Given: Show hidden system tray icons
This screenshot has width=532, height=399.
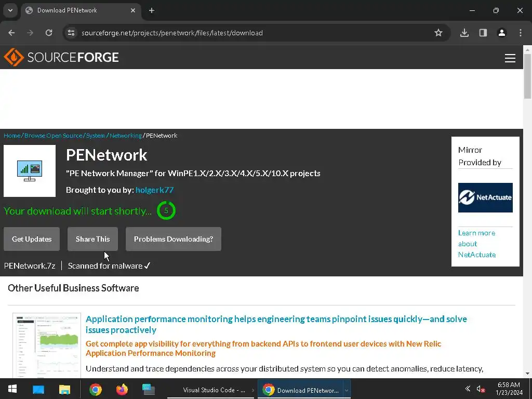Looking at the screenshot, I should coord(468,389).
